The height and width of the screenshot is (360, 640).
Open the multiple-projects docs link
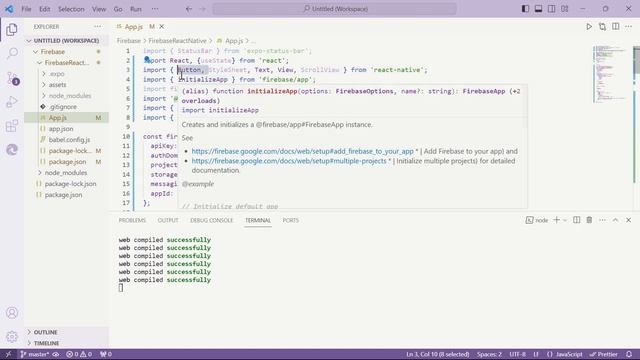289,161
